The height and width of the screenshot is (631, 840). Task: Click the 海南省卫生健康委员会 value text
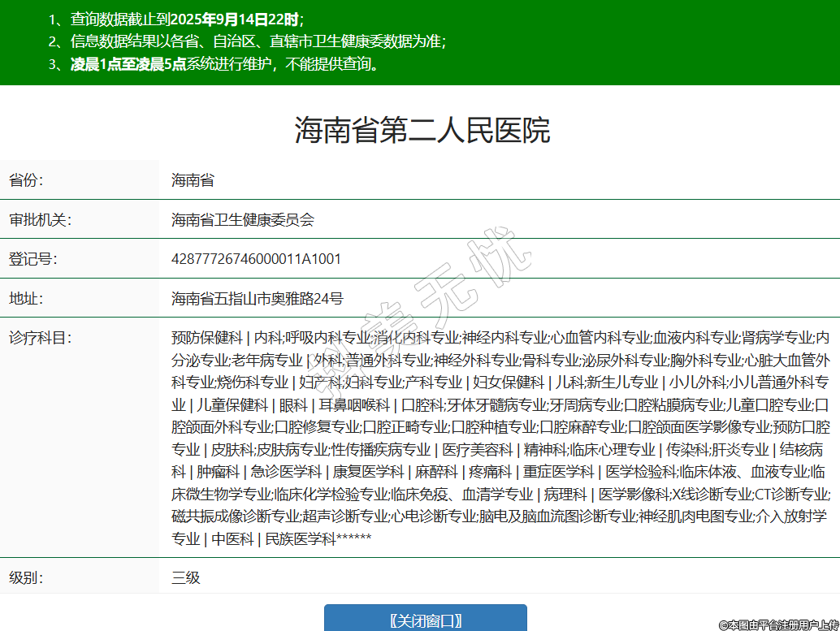point(242,219)
